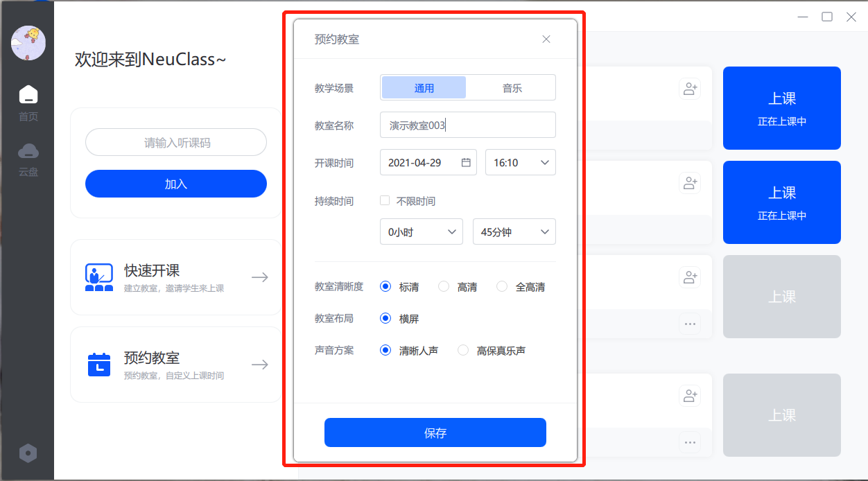Open 快速开课 card

tap(176, 277)
